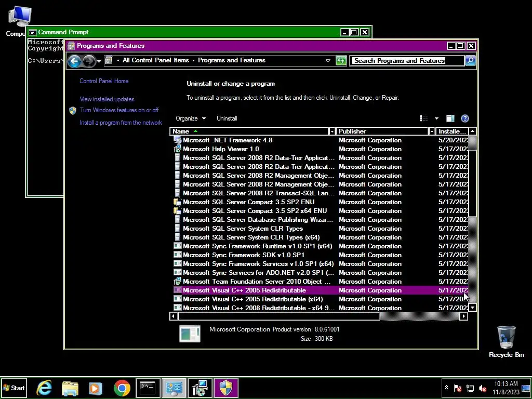Click the Microsoft Help Viewer 1.0 icon

pos(177,149)
